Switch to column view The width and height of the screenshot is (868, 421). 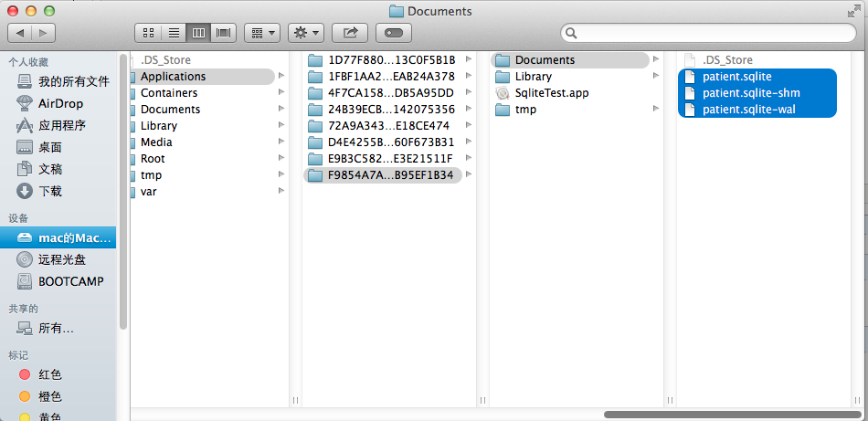click(198, 33)
